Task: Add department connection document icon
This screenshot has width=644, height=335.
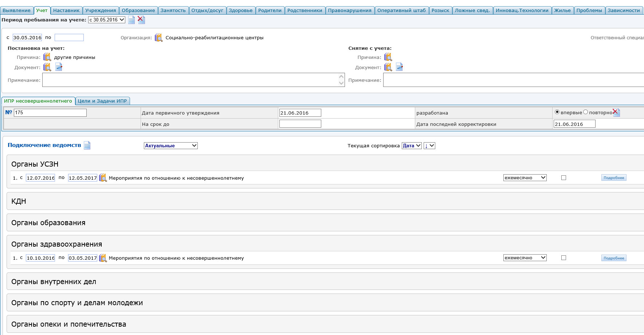Action: coord(87,145)
